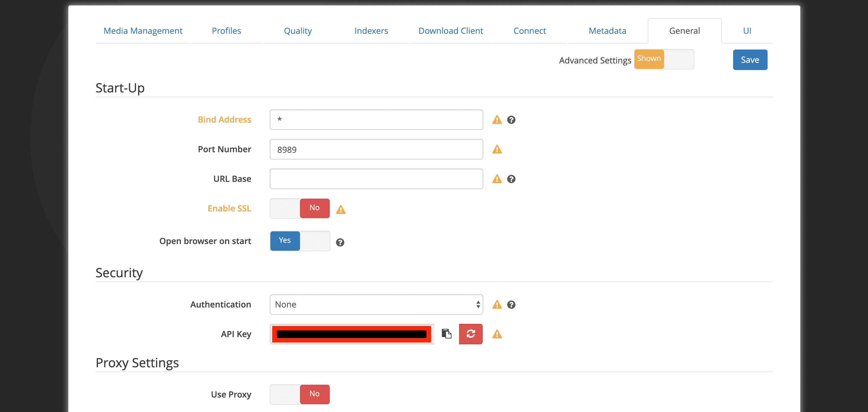Open the Bind Address help tooltip
Screen dimensions: 868x412
511,120
